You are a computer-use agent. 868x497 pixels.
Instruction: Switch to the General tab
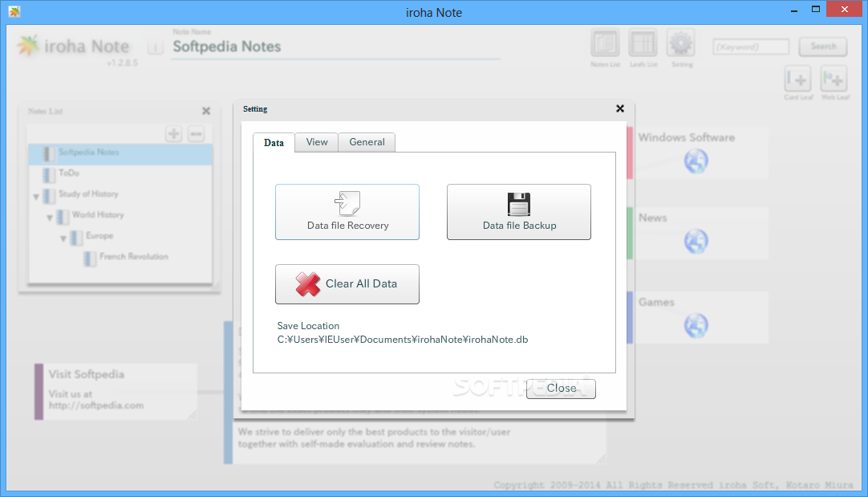click(367, 142)
